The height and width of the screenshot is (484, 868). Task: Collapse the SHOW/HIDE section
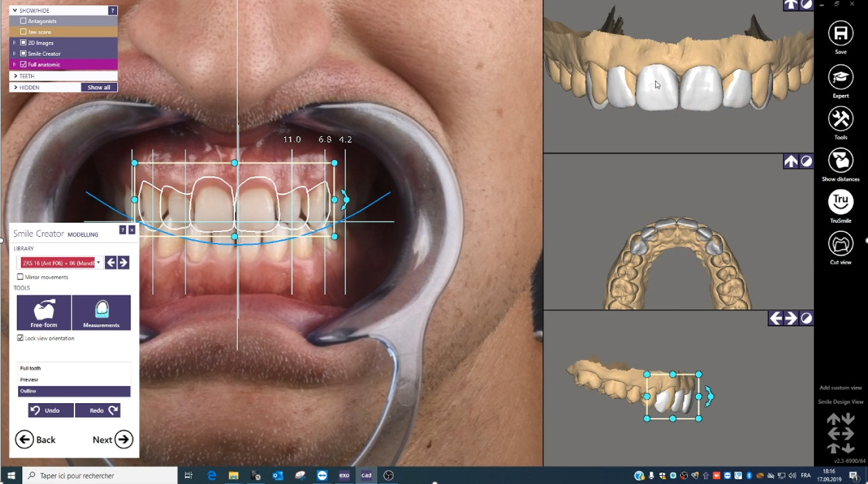pos(15,11)
